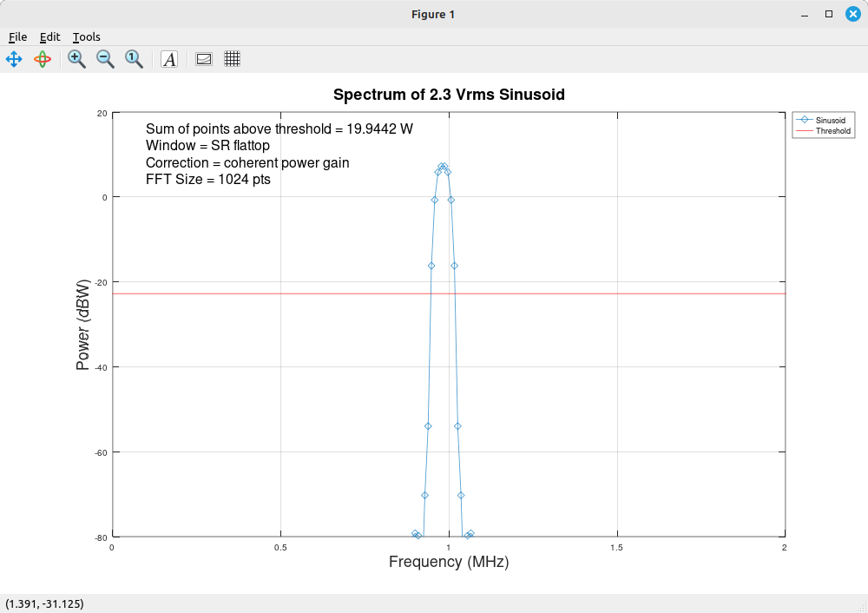Image resolution: width=868 pixels, height=613 pixels.
Task: Activate the Rotate tool icon
Action: (43, 59)
